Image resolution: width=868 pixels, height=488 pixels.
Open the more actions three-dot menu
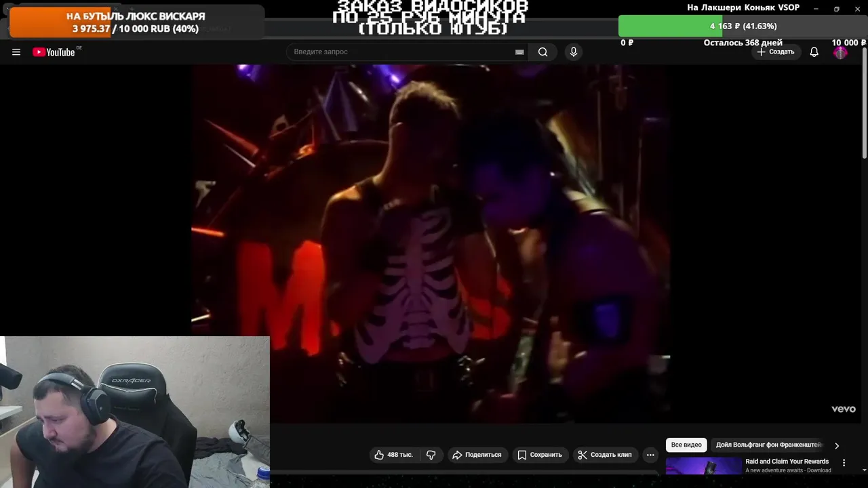pyautogui.click(x=650, y=455)
